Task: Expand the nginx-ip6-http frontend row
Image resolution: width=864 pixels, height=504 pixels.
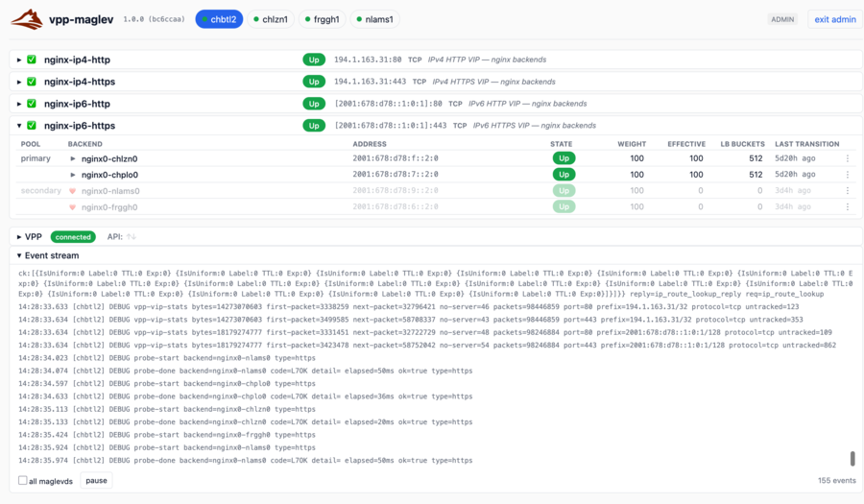Action: click(19, 104)
